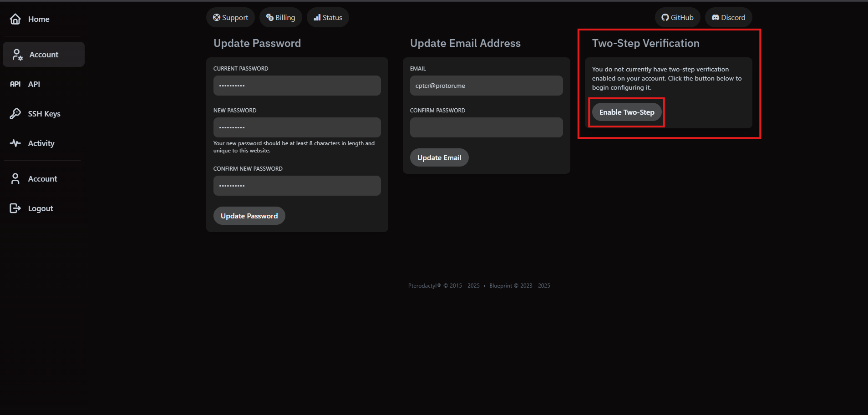Click the Update Password button
868x415 pixels.
coord(249,215)
